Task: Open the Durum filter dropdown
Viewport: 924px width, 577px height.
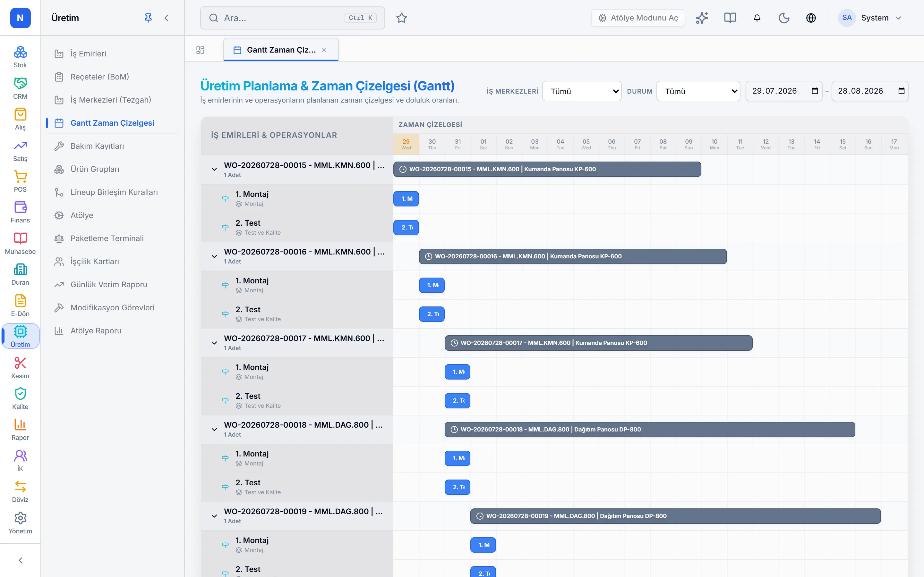Action: [x=698, y=91]
